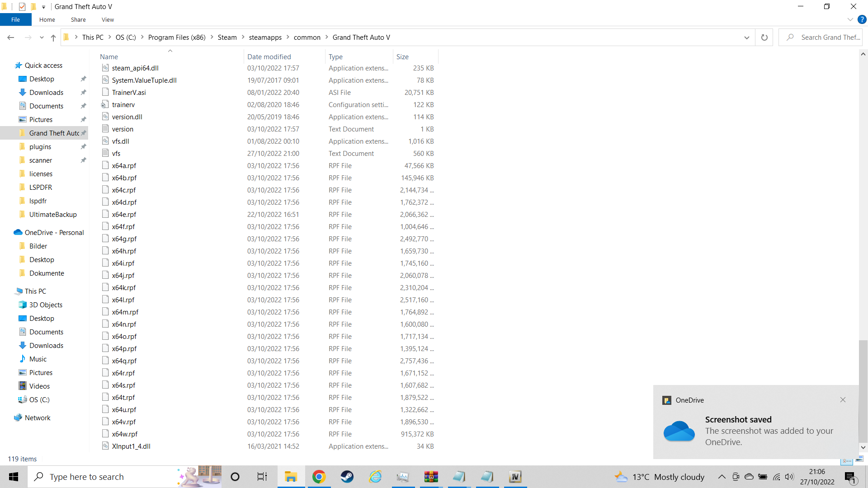Click the Back navigation arrow

[x=11, y=38]
